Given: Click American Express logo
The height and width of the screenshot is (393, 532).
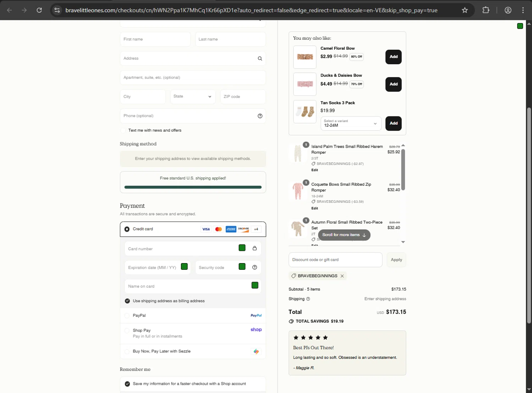Looking at the screenshot, I should pyautogui.click(x=231, y=229).
